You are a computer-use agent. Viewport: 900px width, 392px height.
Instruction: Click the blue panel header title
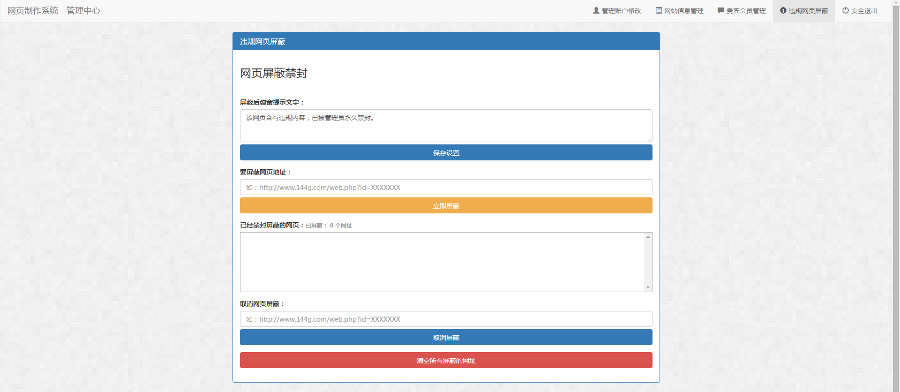262,41
